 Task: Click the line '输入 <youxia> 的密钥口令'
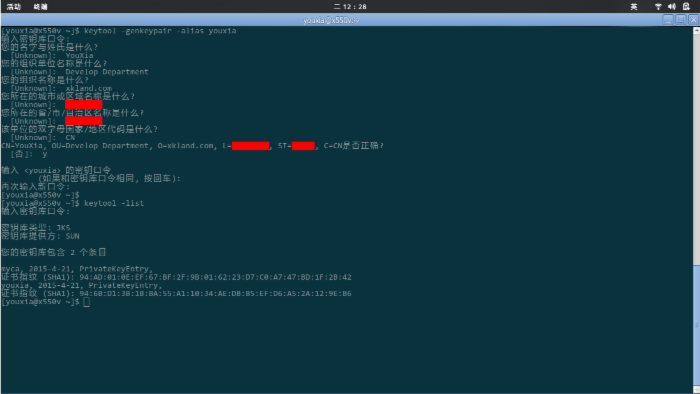point(56,170)
